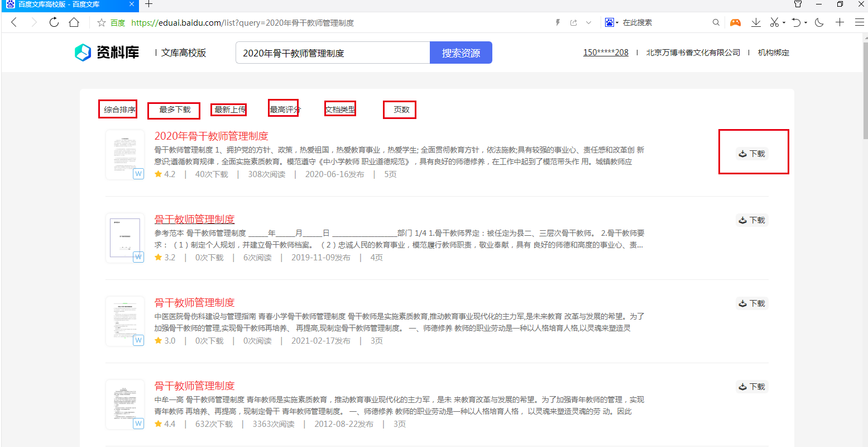Viewport: 868px width, 447px height.
Task: Click the browser refresh icon
Action: coord(54,22)
